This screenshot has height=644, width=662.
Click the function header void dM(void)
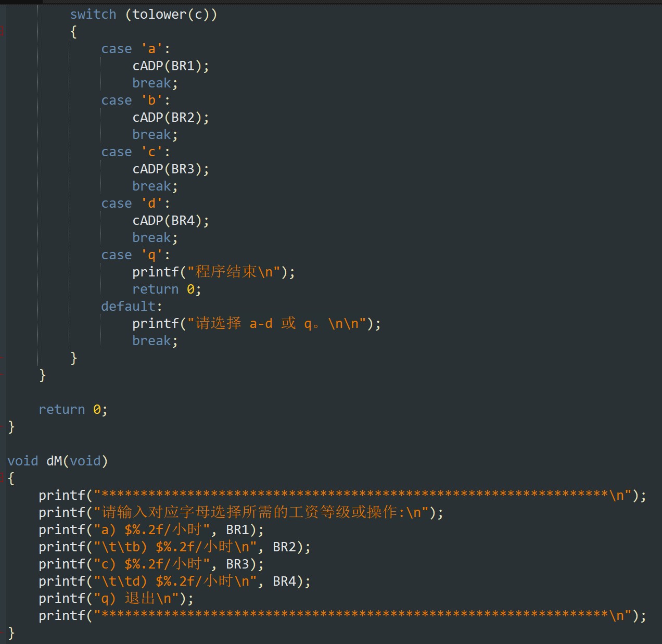pyautogui.click(x=58, y=461)
